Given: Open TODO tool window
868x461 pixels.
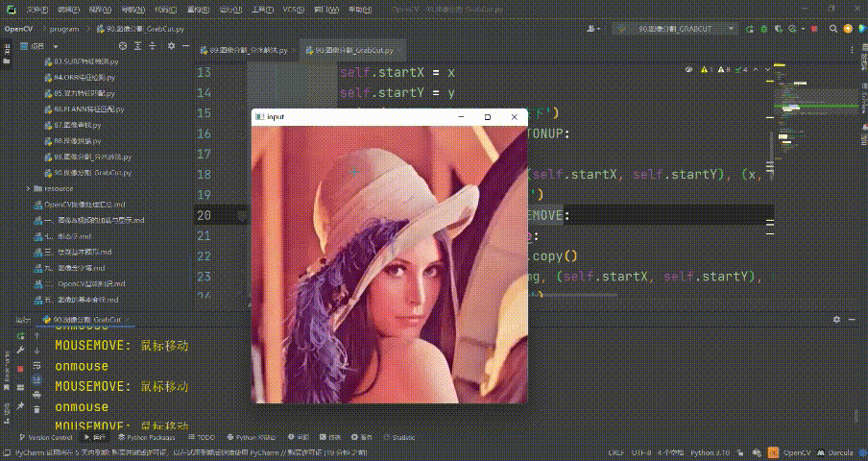Looking at the screenshot, I should click(202, 437).
